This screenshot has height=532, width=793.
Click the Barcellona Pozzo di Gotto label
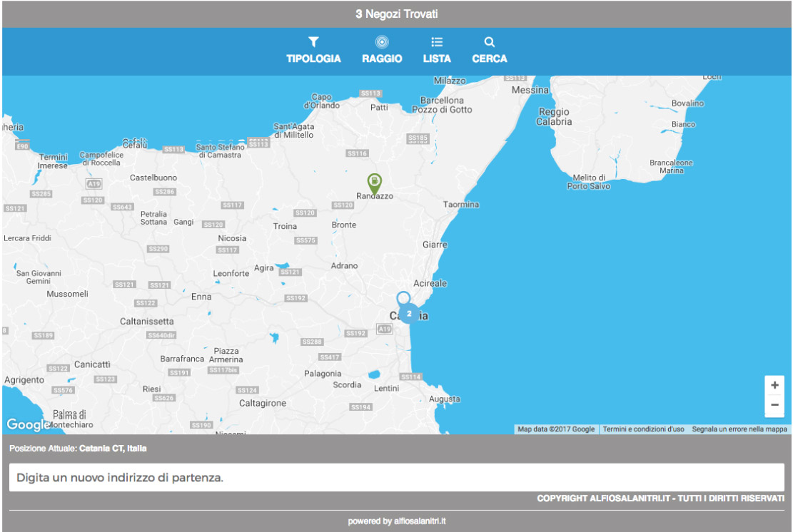tap(442, 105)
